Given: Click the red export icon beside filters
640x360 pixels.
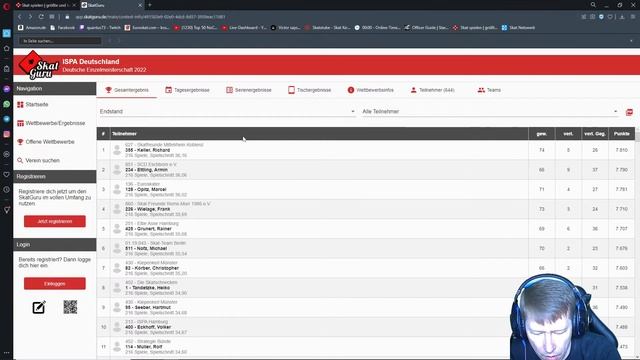Looking at the screenshot, I should click(x=629, y=112).
